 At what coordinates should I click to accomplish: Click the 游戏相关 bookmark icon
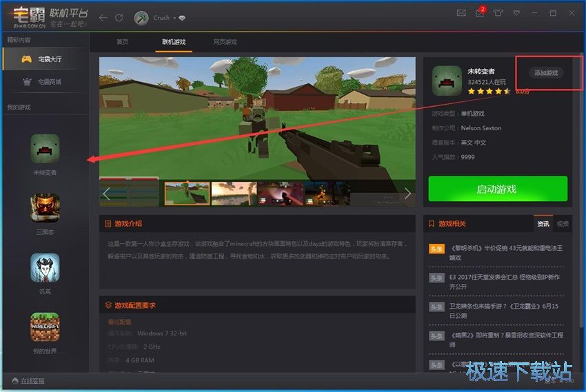click(432, 224)
